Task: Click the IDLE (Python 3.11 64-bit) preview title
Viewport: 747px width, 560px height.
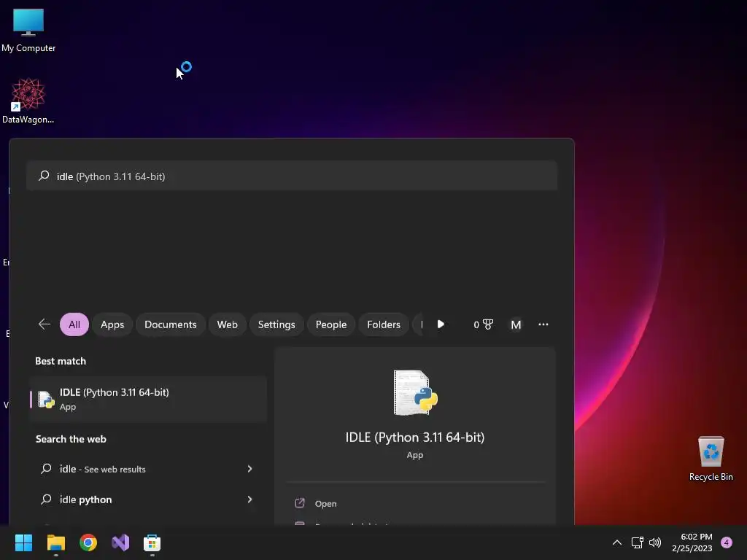Action: (415, 437)
